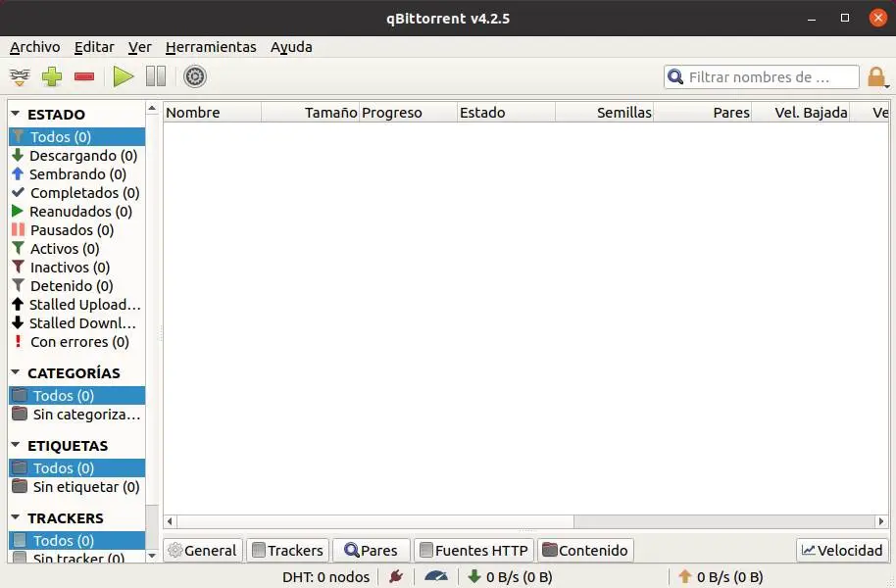
Task: Open the Velocidad graph tab
Action: 842,551
